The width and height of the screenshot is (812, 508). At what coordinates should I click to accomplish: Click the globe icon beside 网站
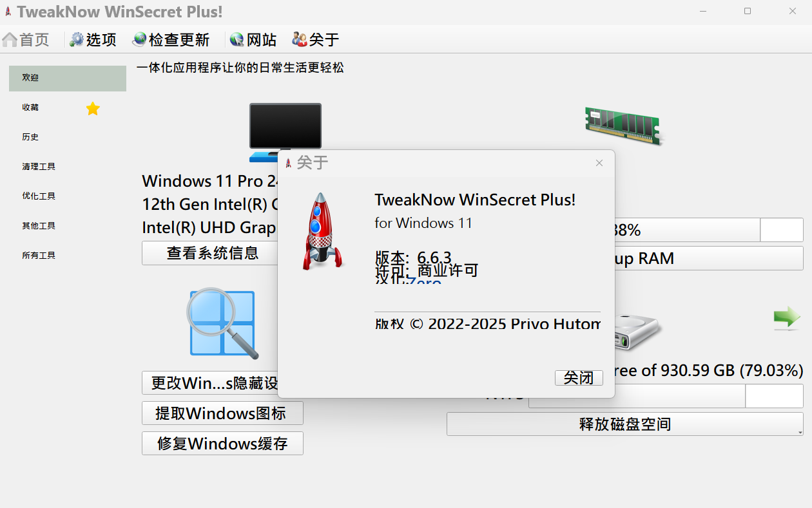click(237, 40)
